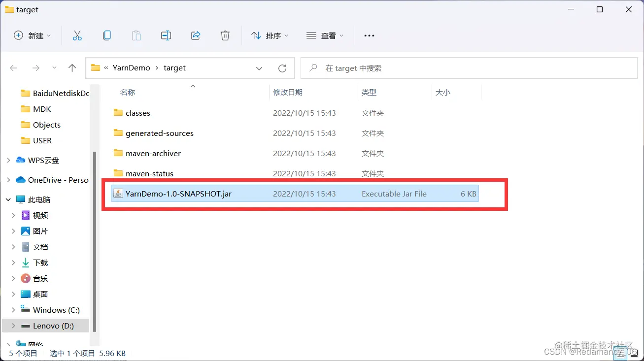The height and width of the screenshot is (361, 644).
Task: Open the 查看 view options dropdown
Action: [x=324, y=35]
